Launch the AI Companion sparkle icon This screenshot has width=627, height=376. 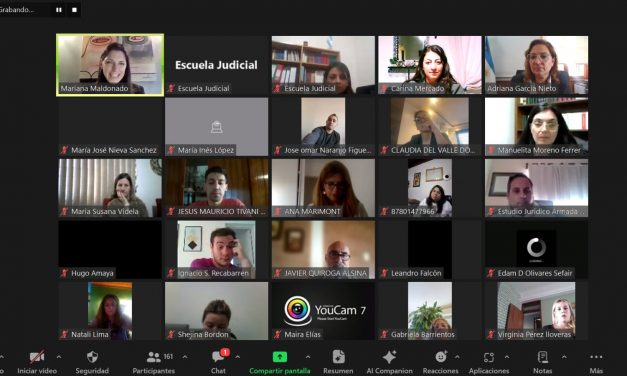tap(389, 357)
